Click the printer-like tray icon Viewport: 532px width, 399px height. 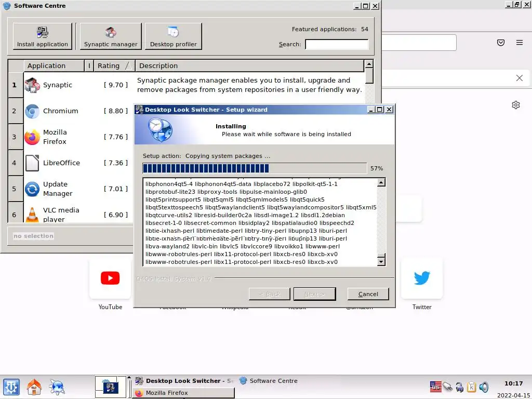point(459,387)
